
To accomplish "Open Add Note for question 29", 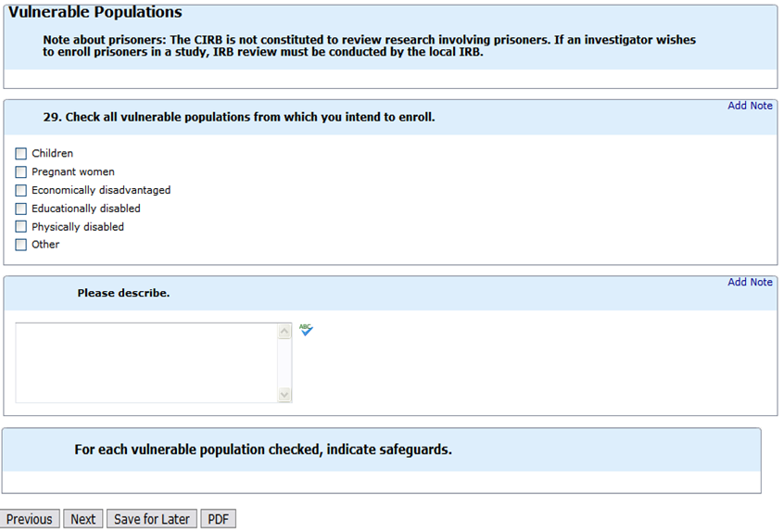I will (x=750, y=106).
